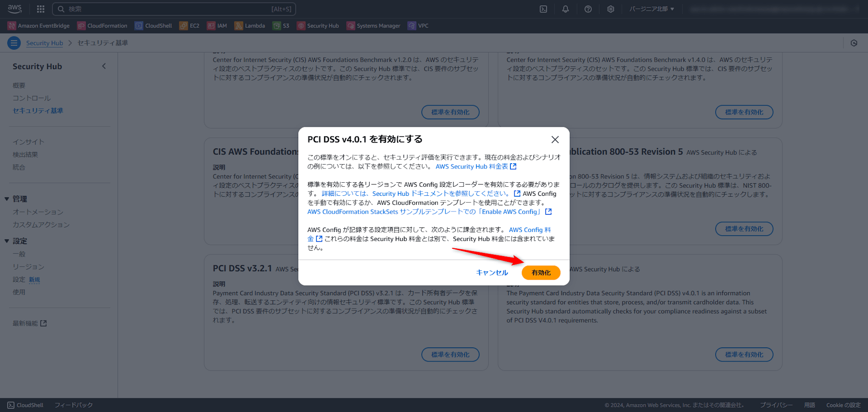Viewport: 868px width, 412px height.
Task: Open CloudShell in the footer bar
Action: (25, 405)
